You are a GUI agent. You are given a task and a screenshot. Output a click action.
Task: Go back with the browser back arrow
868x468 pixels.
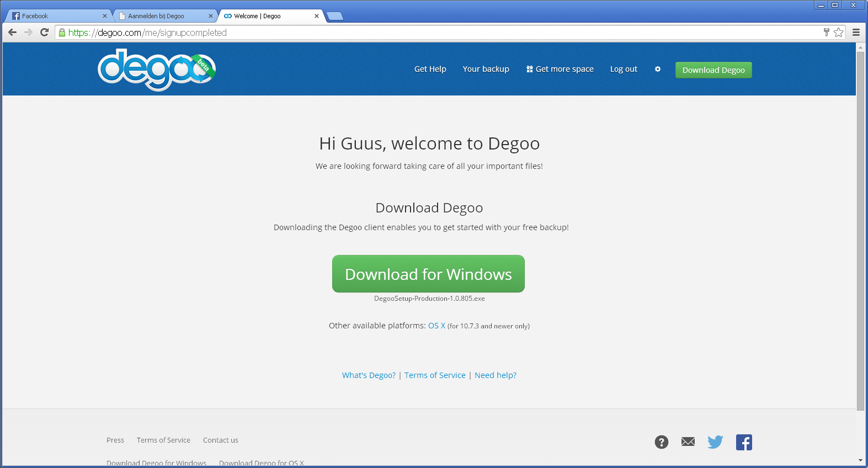(13, 33)
